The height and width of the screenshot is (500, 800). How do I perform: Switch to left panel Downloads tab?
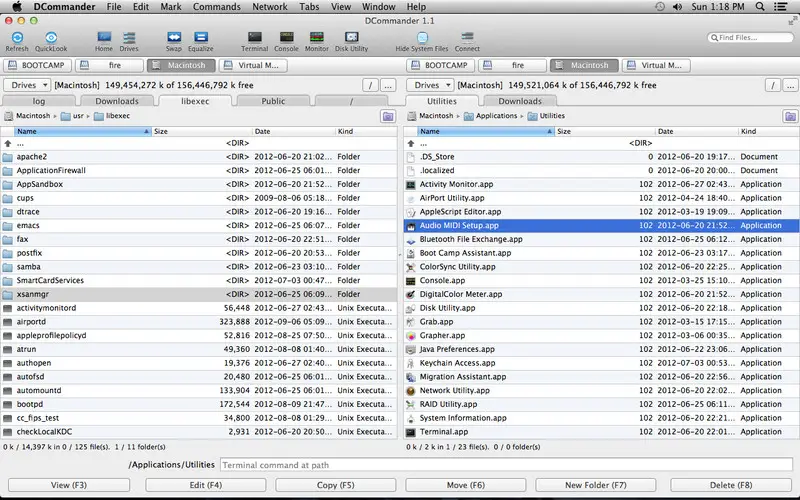tap(117, 101)
